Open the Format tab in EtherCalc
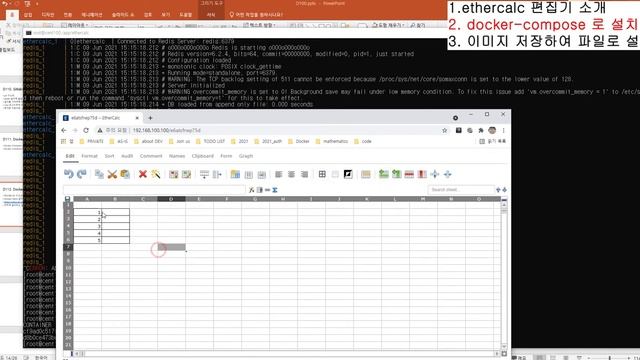This screenshot has width=640, height=360. coord(89,156)
